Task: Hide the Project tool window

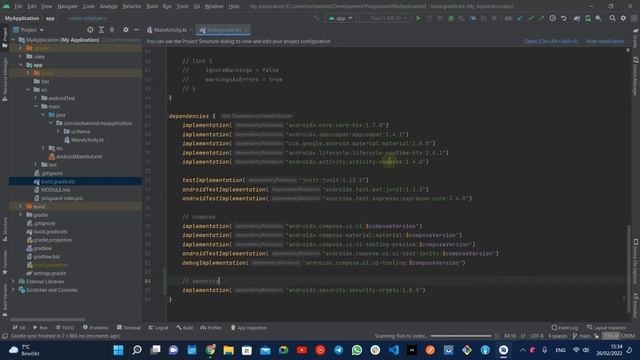Action: pyautogui.click(x=136, y=30)
